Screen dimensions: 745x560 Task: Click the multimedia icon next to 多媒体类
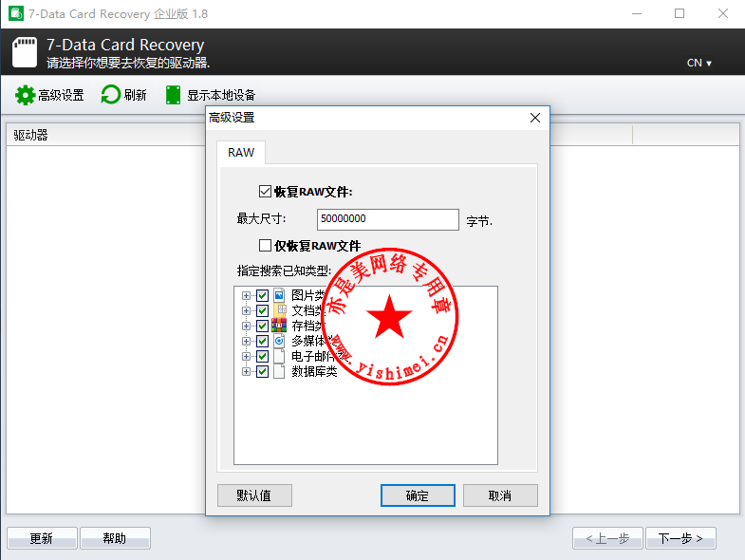pyautogui.click(x=279, y=341)
